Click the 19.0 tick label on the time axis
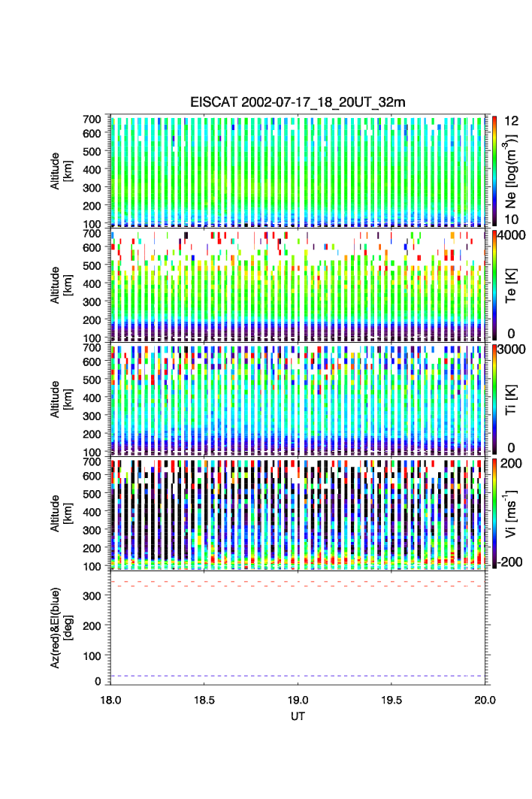532x799 pixels. tap(298, 700)
